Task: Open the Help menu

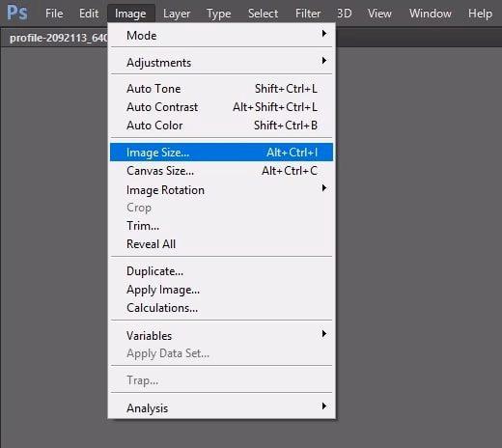Action: coord(480,14)
